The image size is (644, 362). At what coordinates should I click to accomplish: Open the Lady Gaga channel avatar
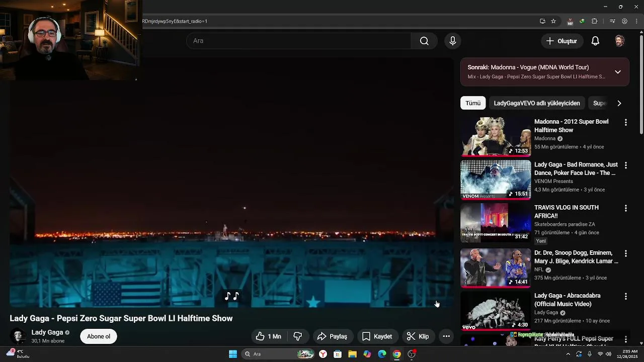(x=18, y=336)
